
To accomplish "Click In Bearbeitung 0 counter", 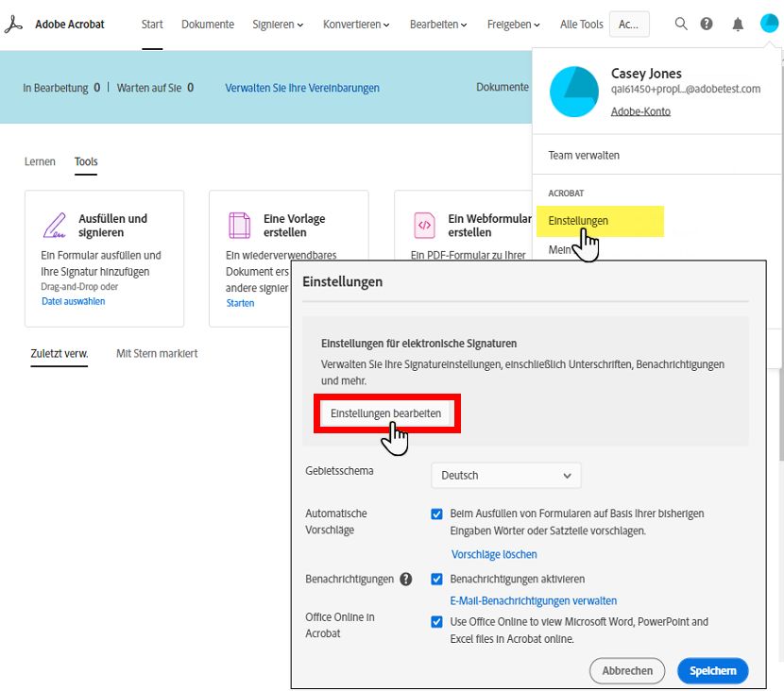I will click(61, 88).
